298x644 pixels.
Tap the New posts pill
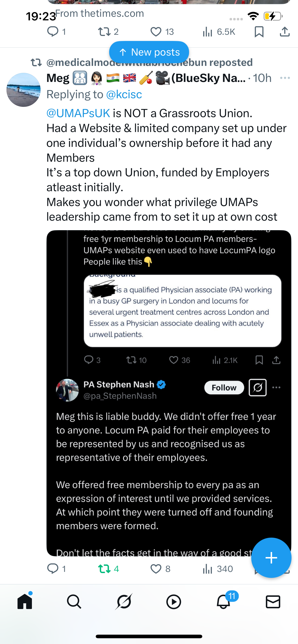[149, 52]
